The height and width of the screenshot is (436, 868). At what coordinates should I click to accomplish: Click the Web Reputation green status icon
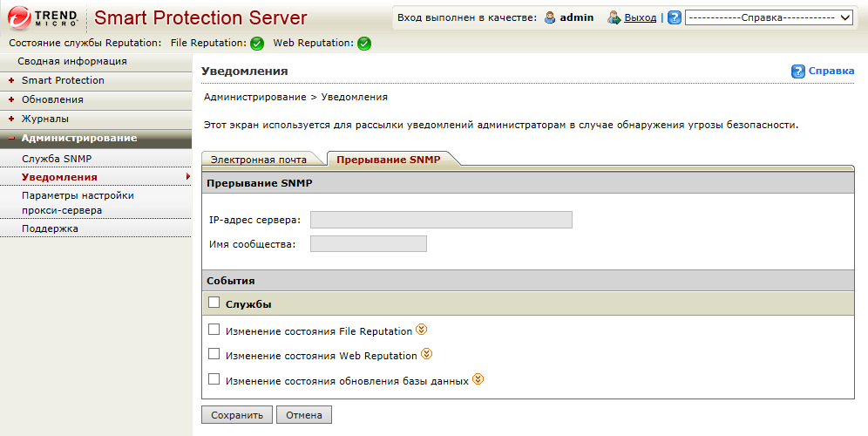point(364,44)
